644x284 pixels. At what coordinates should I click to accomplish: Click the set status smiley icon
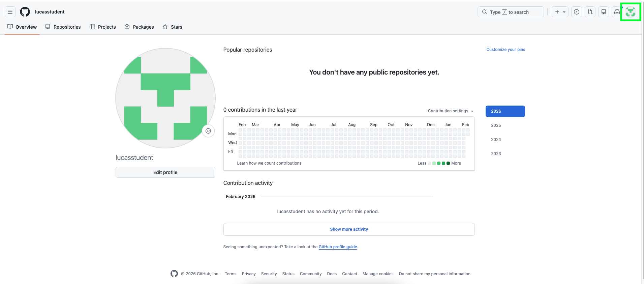pyautogui.click(x=208, y=131)
